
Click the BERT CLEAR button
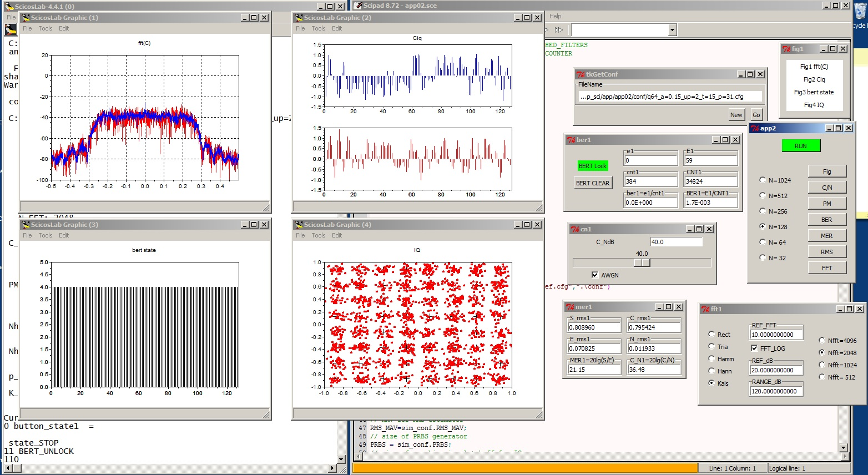coord(592,183)
